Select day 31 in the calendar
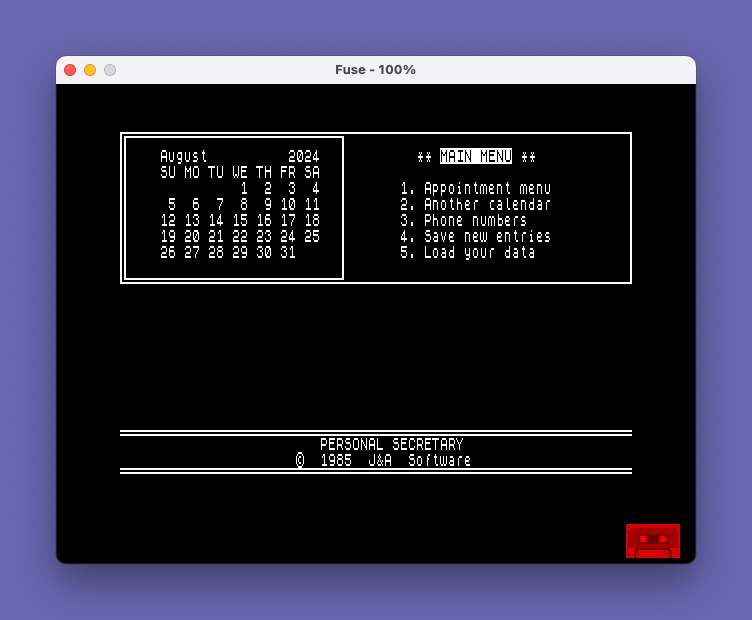The width and height of the screenshot is (752, 620). point(288,253)
